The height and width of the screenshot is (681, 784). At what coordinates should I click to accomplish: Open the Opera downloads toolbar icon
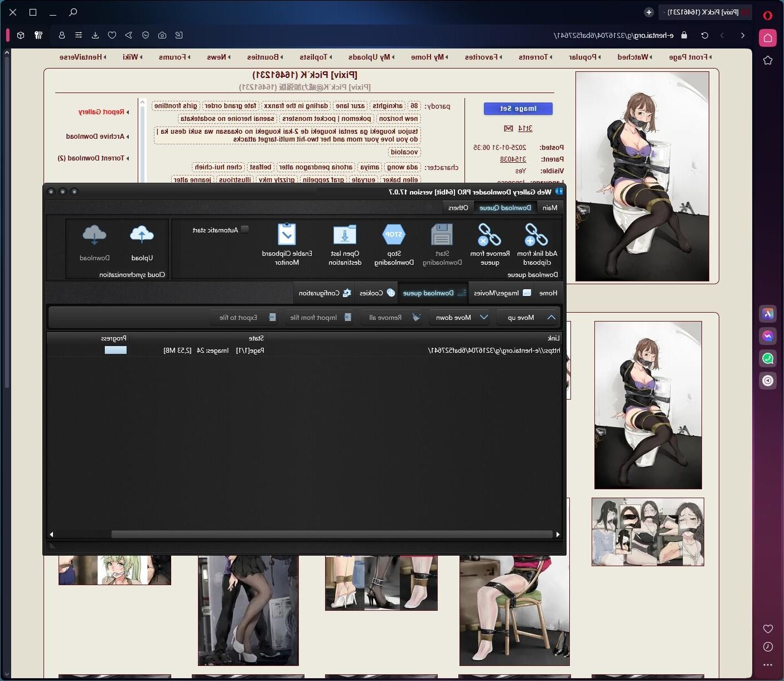[x=95, y=35]
